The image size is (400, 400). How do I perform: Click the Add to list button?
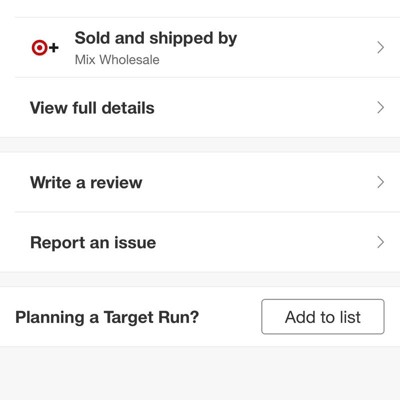(x=323, y=317)
